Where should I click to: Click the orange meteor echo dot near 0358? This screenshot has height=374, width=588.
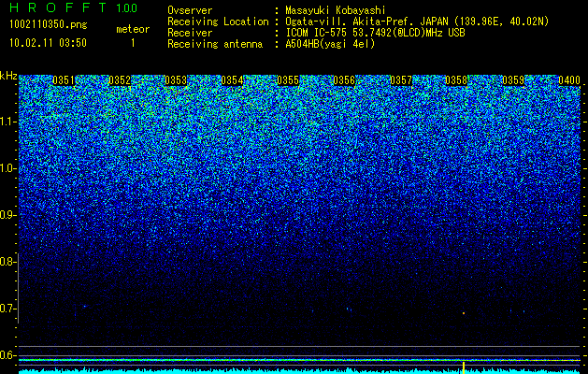(x=464, y=313)
